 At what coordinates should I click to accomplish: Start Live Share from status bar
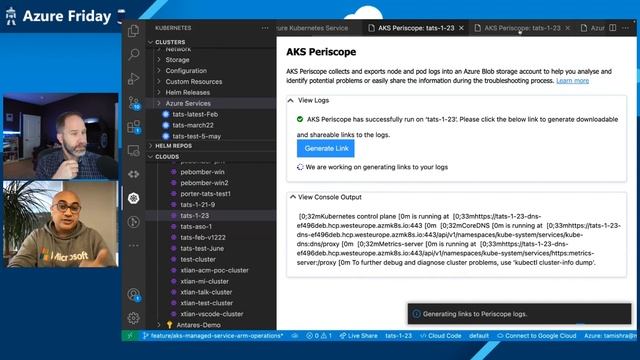pos(358,336)
